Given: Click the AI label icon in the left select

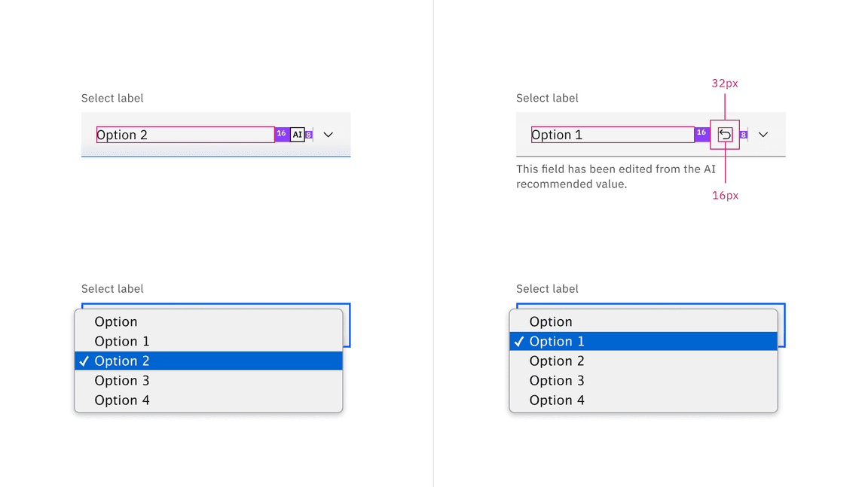Looking at the screenshot, I should [x=297, y=134].
